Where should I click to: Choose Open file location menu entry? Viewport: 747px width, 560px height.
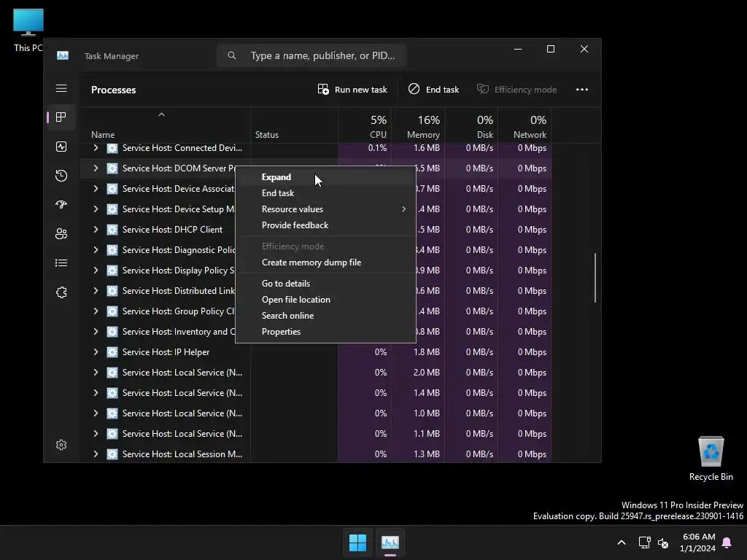pos(325,300)
